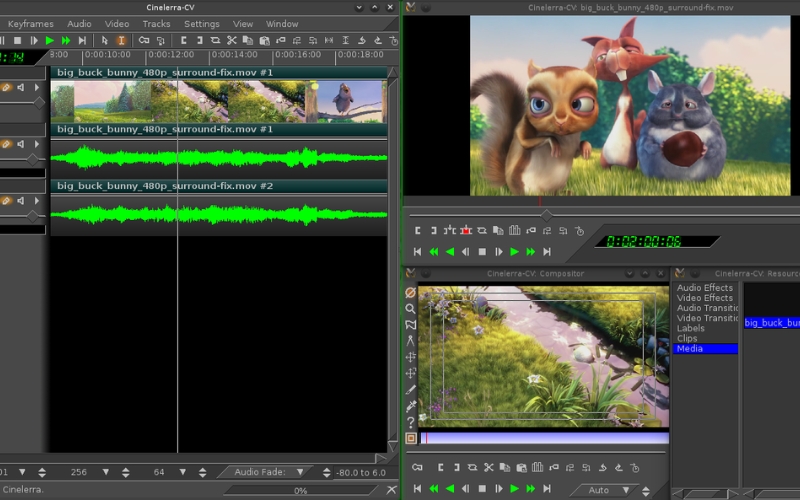This screenshot has height=500, width=800.
Task: Click the question mark tool info icon
Action: pos(410,422)
